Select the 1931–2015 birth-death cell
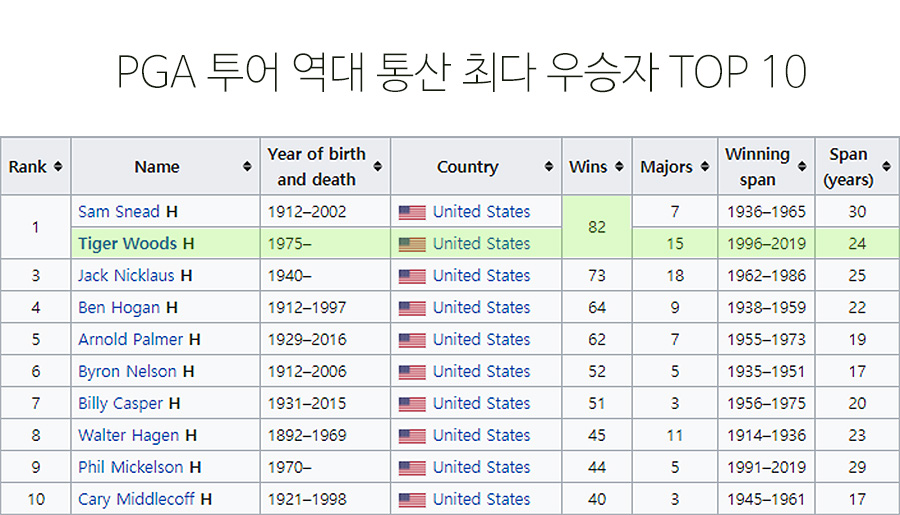The image size is (900, 515). pyautogui.click(x=325, y=404)
